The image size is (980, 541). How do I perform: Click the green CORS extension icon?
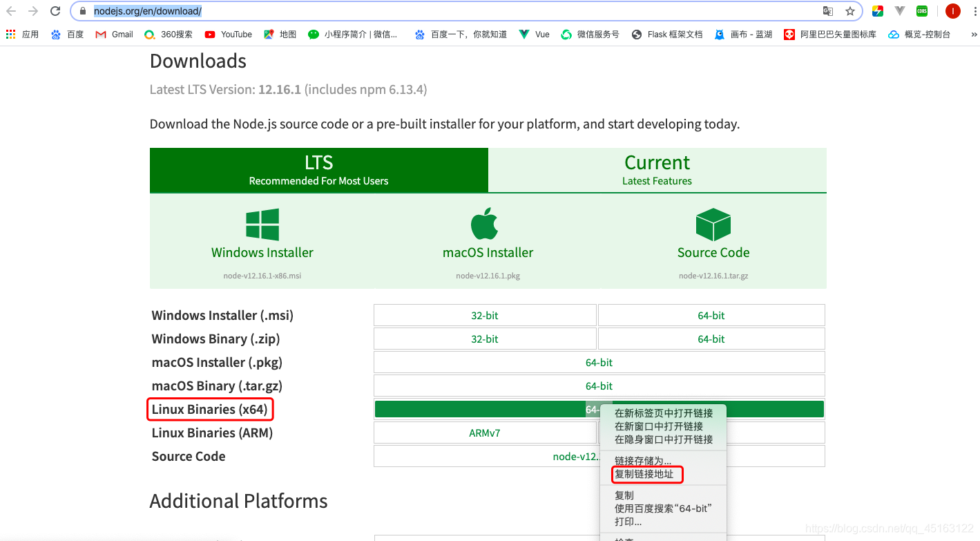922,11
